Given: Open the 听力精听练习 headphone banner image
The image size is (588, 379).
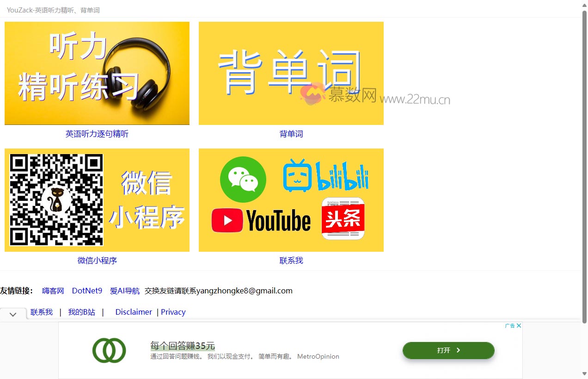Looking at the screenshot, I should pos(97,73).
